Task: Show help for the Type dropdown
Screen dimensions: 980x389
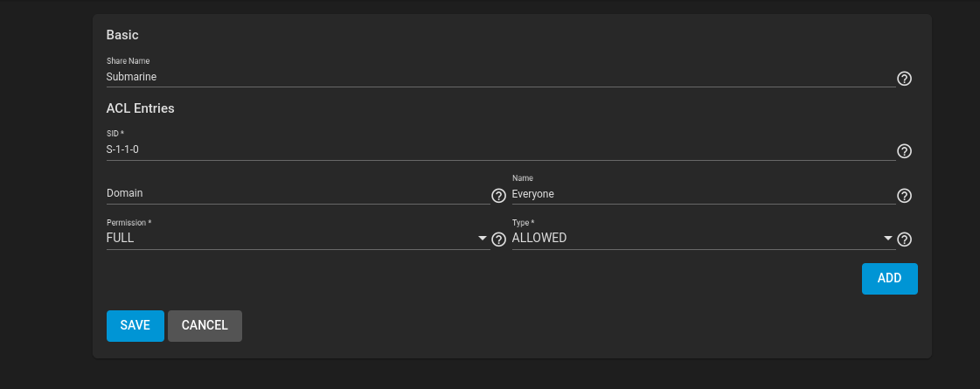Action: 904,240
